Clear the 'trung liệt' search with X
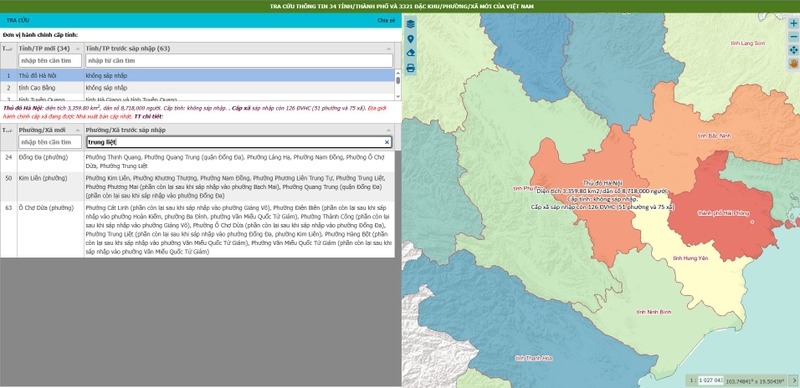The height and width of the screenshot is (388, 800). click(x=387, y=142)
